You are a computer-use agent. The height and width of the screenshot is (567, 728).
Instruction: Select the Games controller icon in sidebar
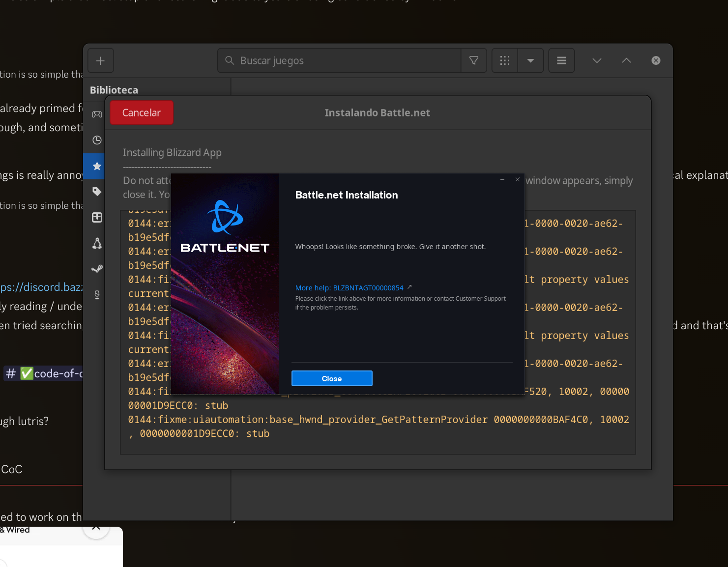point(97,114)
